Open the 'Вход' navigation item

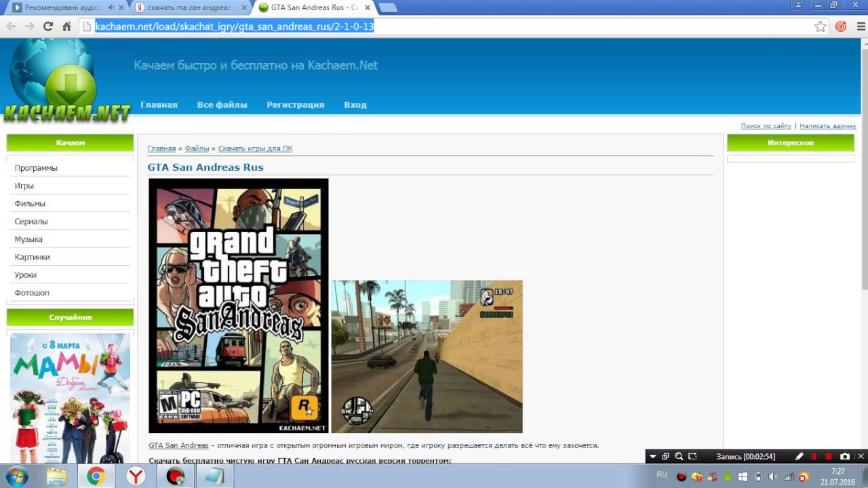tap(355, 105)
